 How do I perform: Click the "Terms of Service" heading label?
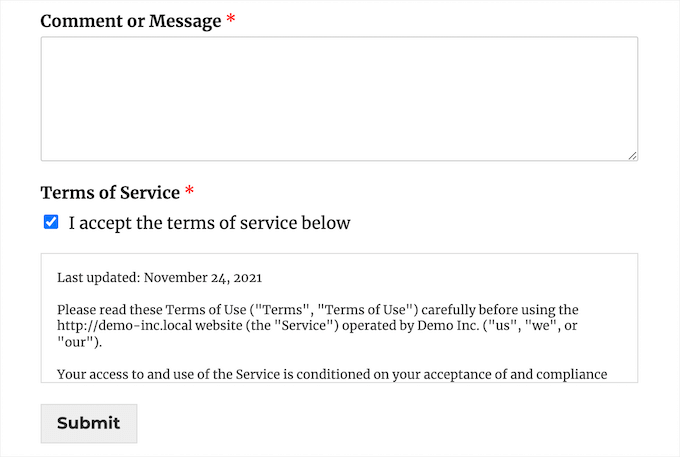click(x=110, y=193)
